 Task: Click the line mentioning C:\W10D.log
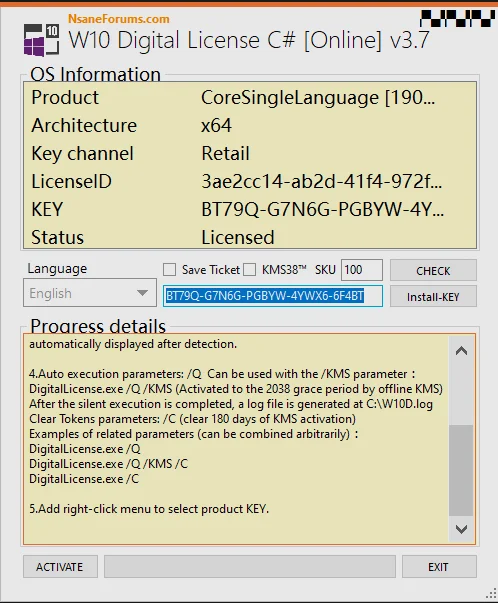pos(231,404)
